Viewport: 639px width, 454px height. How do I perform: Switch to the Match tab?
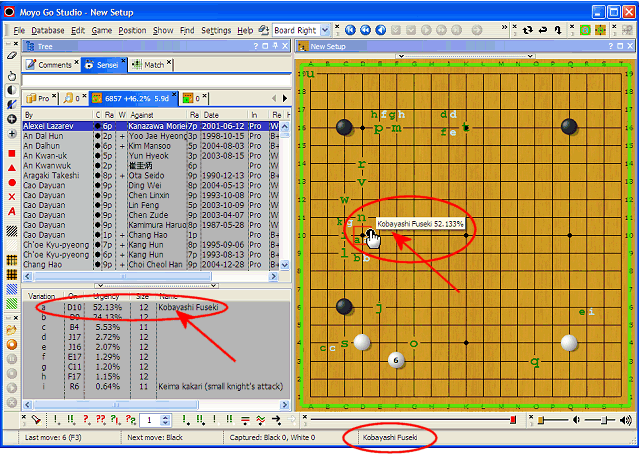point(150,65)
